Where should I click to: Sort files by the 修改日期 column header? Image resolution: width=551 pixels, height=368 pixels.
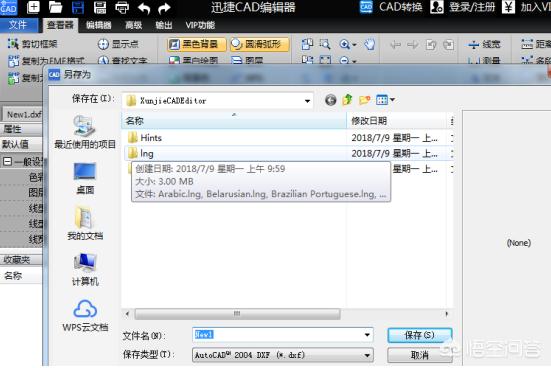tap(396, 121)
